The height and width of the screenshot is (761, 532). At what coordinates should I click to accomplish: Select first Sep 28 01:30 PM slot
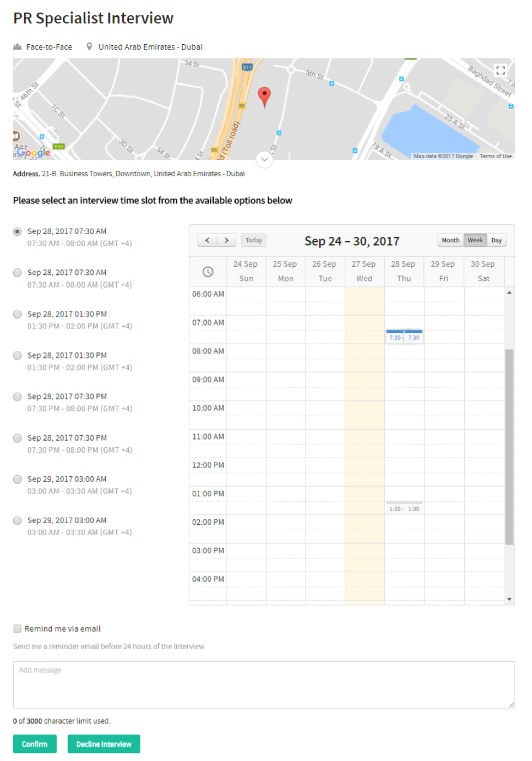coord(17,314)
